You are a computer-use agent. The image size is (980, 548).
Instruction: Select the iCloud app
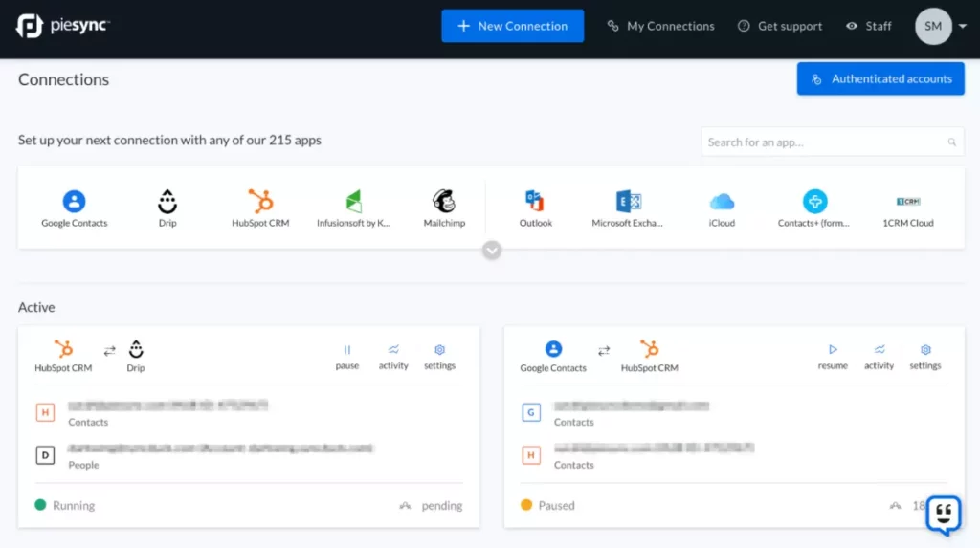click(722, 208)
